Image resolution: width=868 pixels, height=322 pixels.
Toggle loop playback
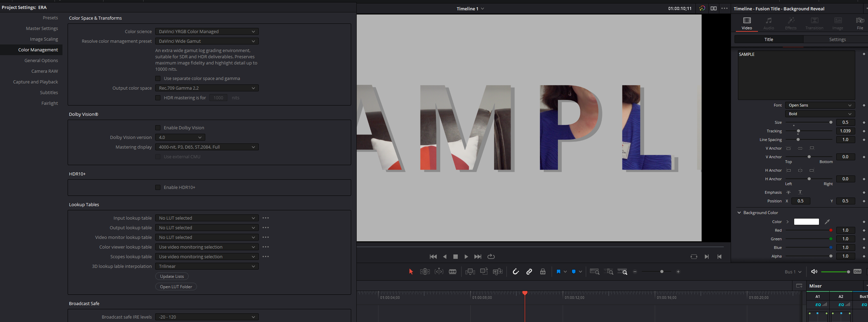tap(491, 256)
